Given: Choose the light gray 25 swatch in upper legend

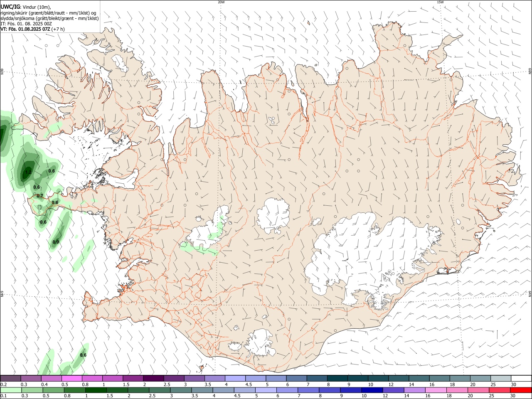Looking at the screenshot, I should pyautogui.click(x=501, y=378).
